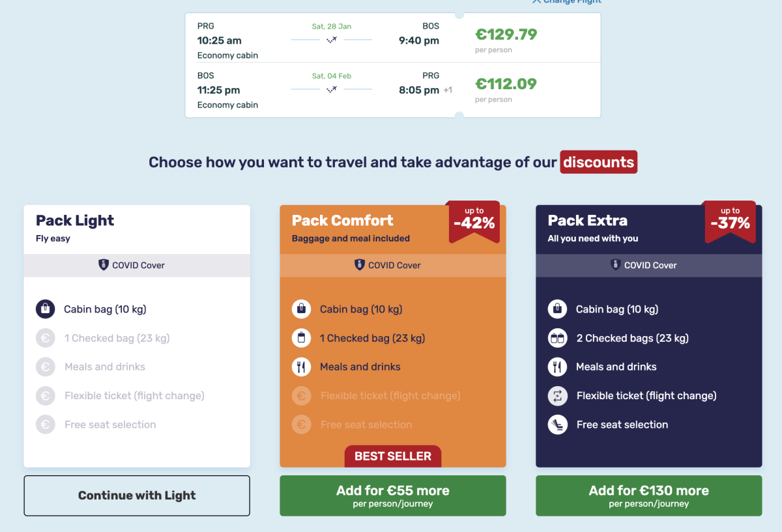Click the COVID Cover shield icon in Pack Extra
The image size is (782, 532).
pyautogui.click(x=615, y=265)
